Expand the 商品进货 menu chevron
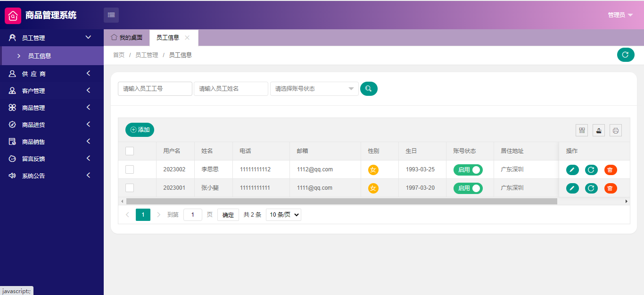644x295 pixels. (x=88, y=124)
